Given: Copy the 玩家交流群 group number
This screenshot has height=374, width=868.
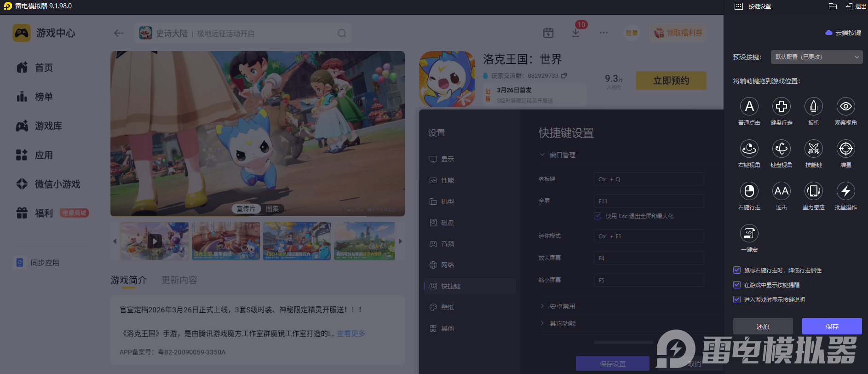Looking at the screenshot, I should coord(564,75).
